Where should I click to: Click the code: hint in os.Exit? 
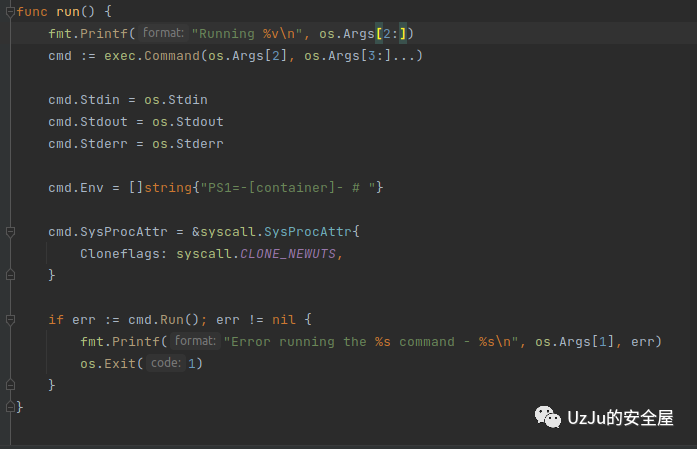pos(166,363)
